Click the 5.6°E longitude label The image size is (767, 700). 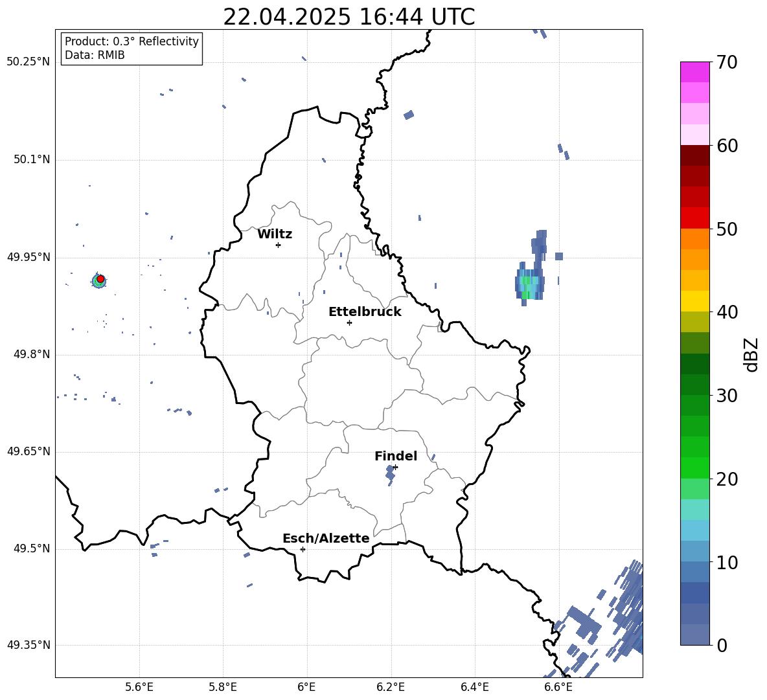point(139,687)
